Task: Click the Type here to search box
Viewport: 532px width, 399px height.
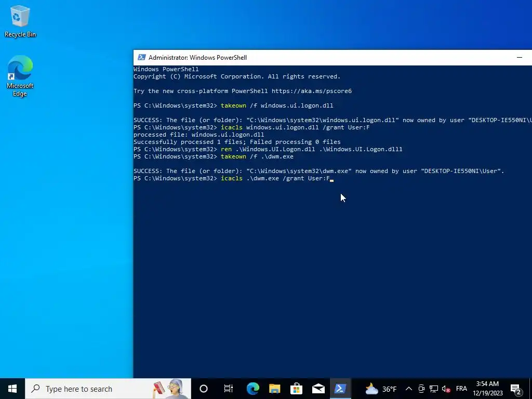Action: (108, 389)
